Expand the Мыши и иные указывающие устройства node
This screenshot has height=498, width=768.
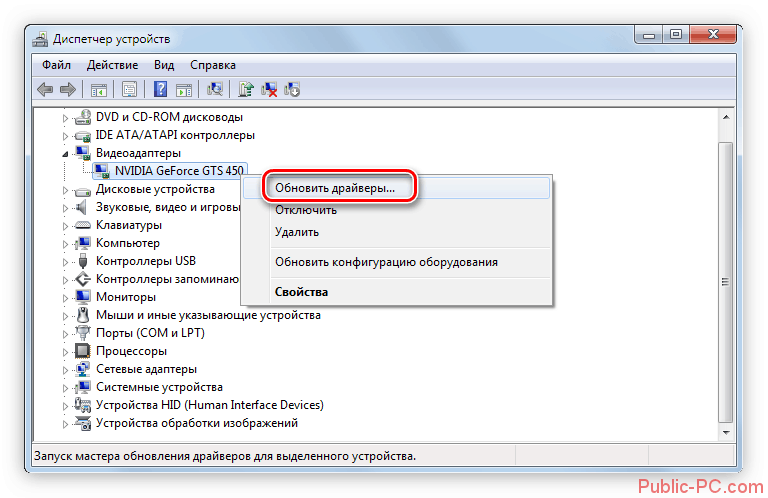point(65,316)
